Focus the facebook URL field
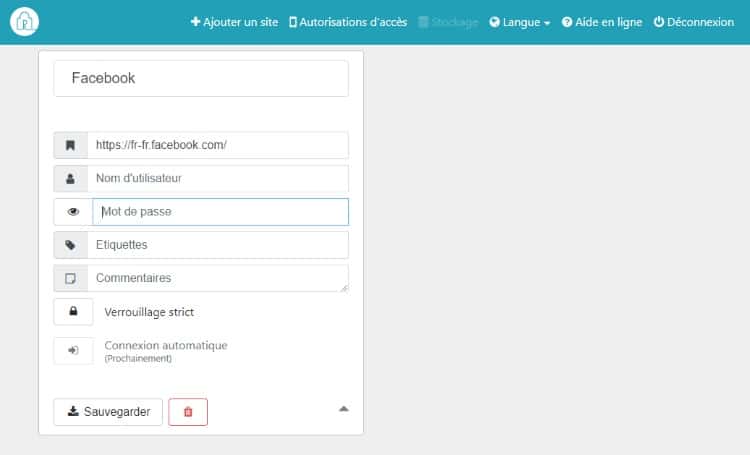This screenshot has height=455, width=750. pos(218,145)
